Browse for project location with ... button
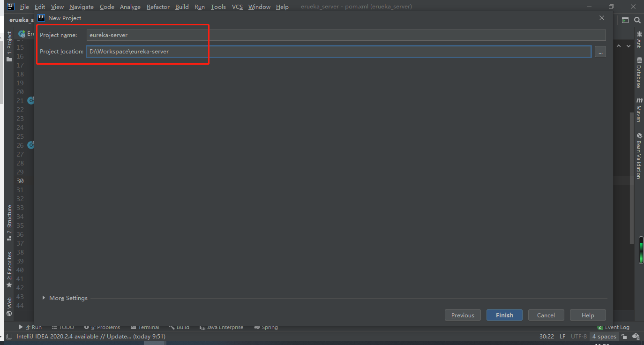 600,52
